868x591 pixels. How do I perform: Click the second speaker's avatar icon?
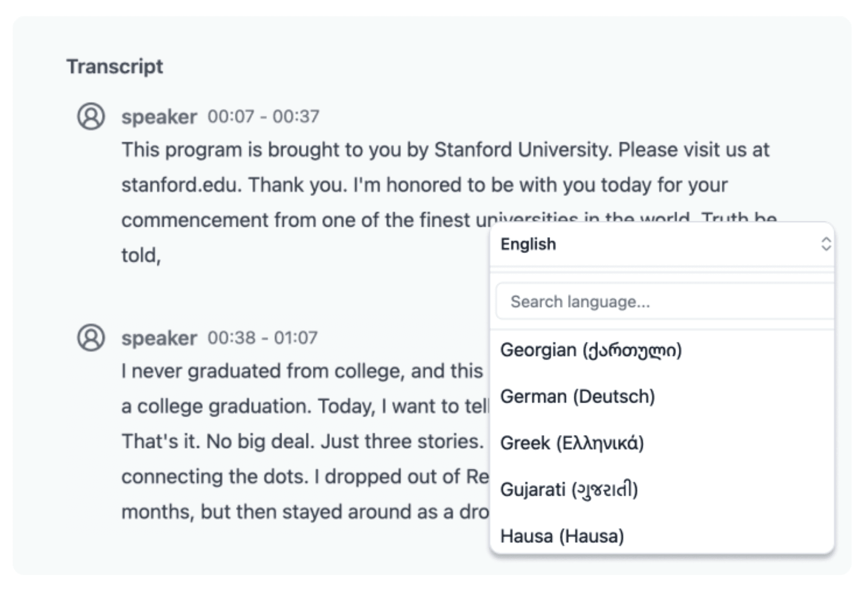point(91,338)
